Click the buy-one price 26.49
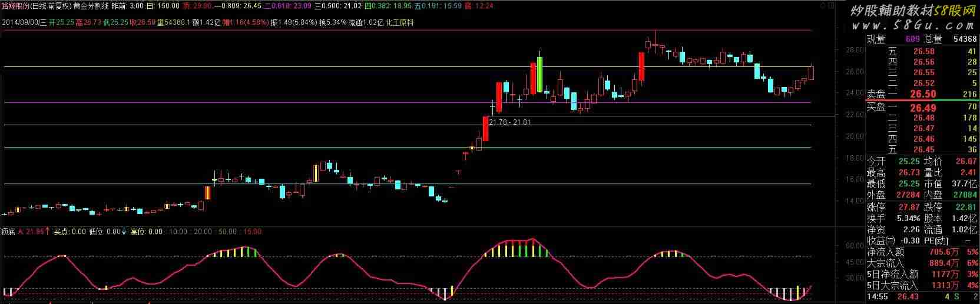980x304 pixels. [922, 108]
